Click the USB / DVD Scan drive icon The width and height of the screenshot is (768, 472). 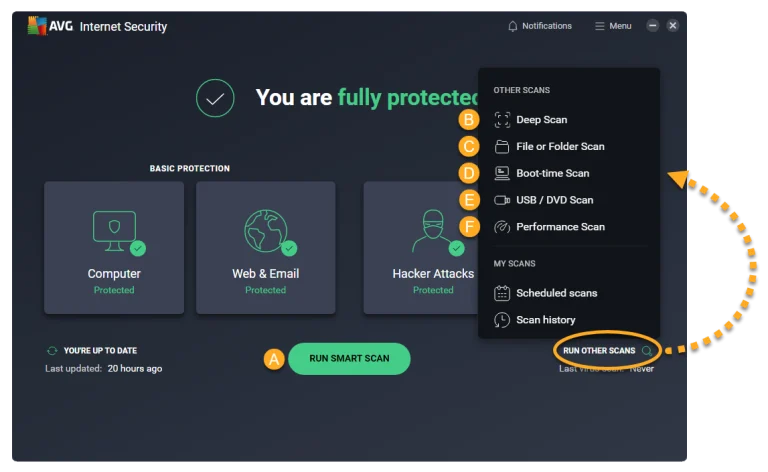click(x=502, y=200)
